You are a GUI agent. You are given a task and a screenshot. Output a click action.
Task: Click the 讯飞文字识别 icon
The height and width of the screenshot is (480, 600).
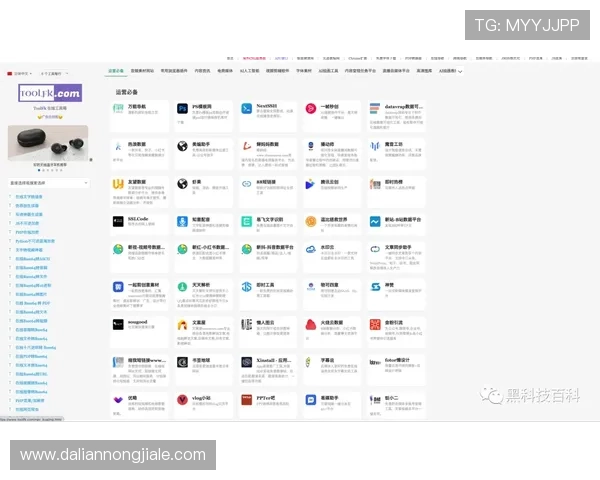coord(246,221)
